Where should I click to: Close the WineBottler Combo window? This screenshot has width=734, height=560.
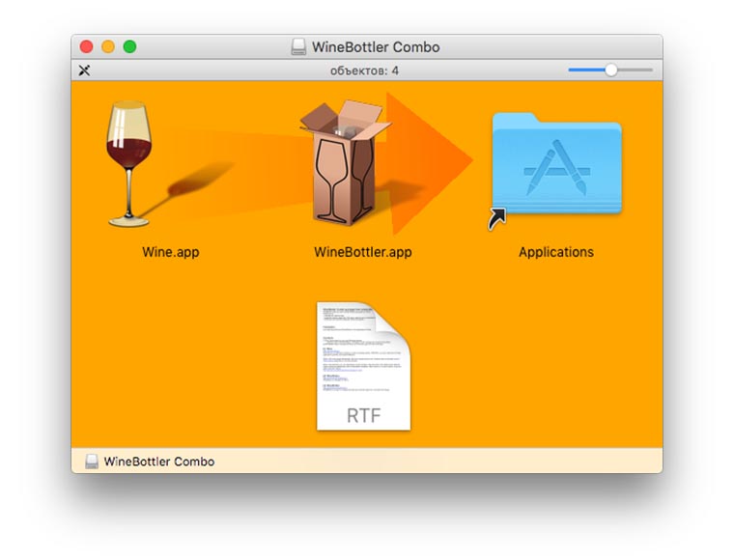coord(87,46)
